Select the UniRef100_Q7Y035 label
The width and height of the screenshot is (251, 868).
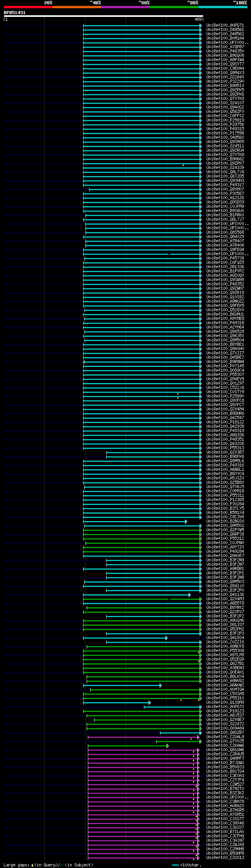coord(225,741)
